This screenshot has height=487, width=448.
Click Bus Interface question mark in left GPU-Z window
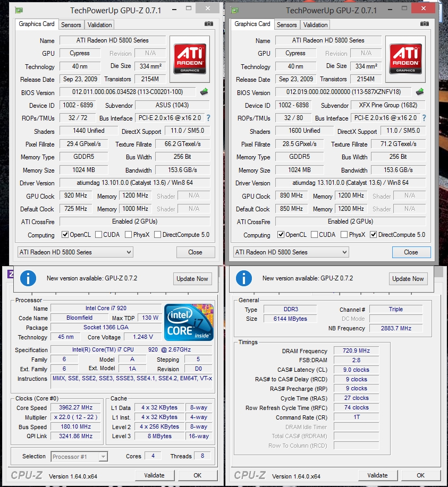(x=208, y=118)
